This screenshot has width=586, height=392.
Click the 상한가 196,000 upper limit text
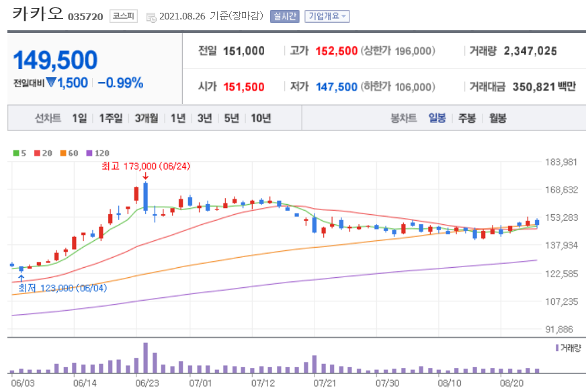pos(398,51)
